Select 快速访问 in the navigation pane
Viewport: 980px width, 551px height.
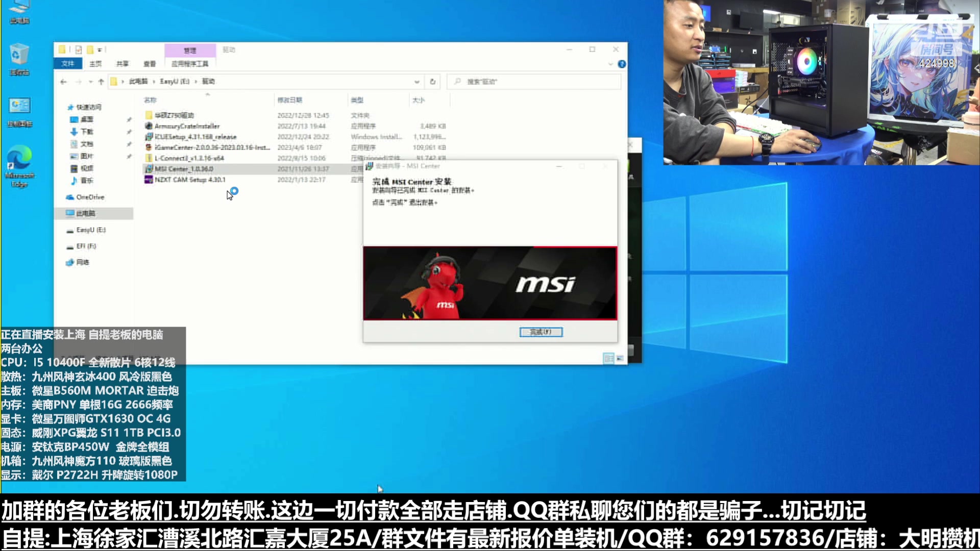(89, 107)
